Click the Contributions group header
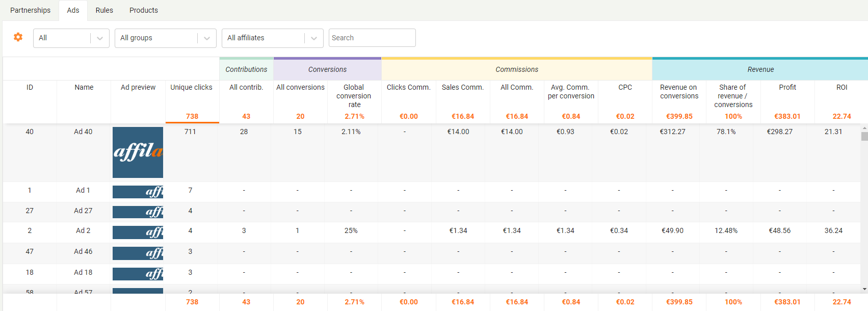 click(x=246, y=69)
